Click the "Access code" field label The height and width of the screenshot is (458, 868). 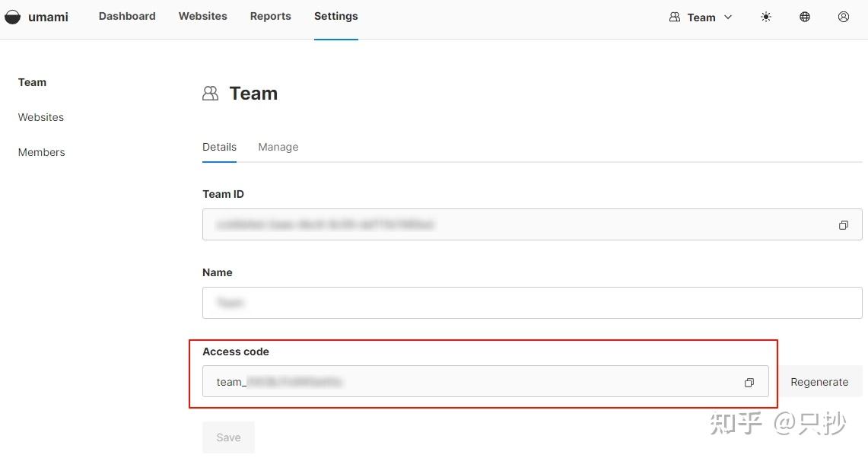[236, 351]
